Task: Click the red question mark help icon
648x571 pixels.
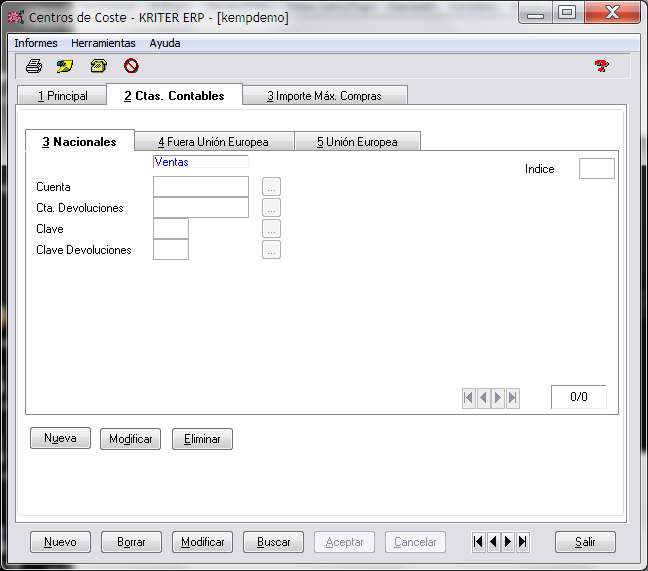Action: pyautogui.click(x=602, y=66)
